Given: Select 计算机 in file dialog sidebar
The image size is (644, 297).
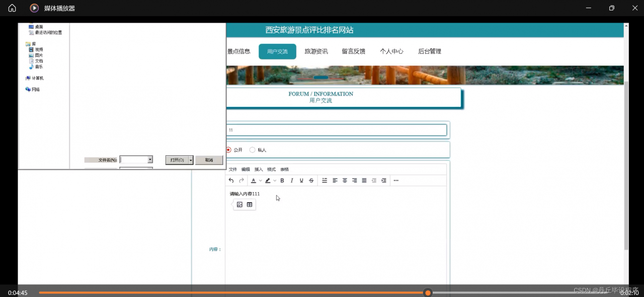Looking at the screenshot, I should [37, 78].
